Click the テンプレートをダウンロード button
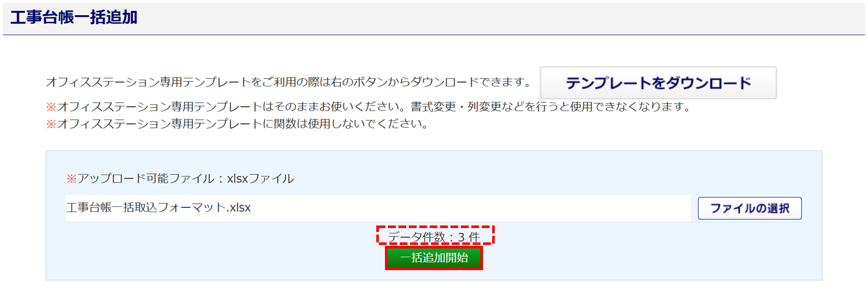Image resolution: width=868 pixels, height=297 pixels. click(x=658, y=83)
